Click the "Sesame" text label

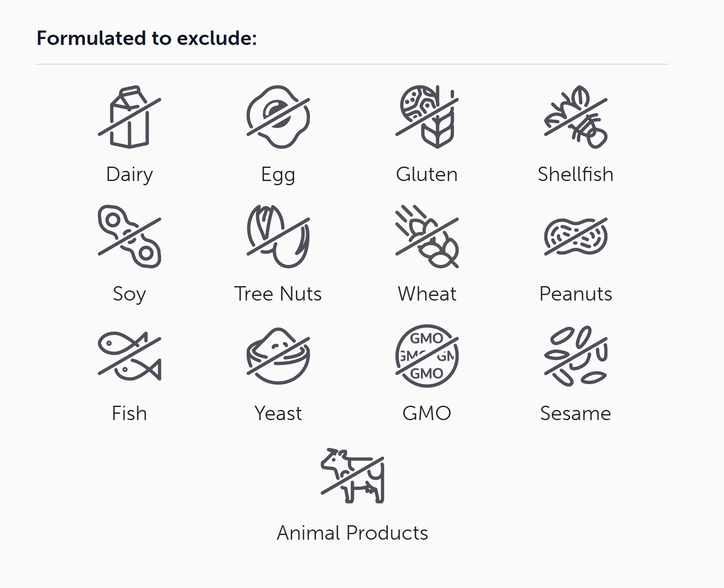576,413
